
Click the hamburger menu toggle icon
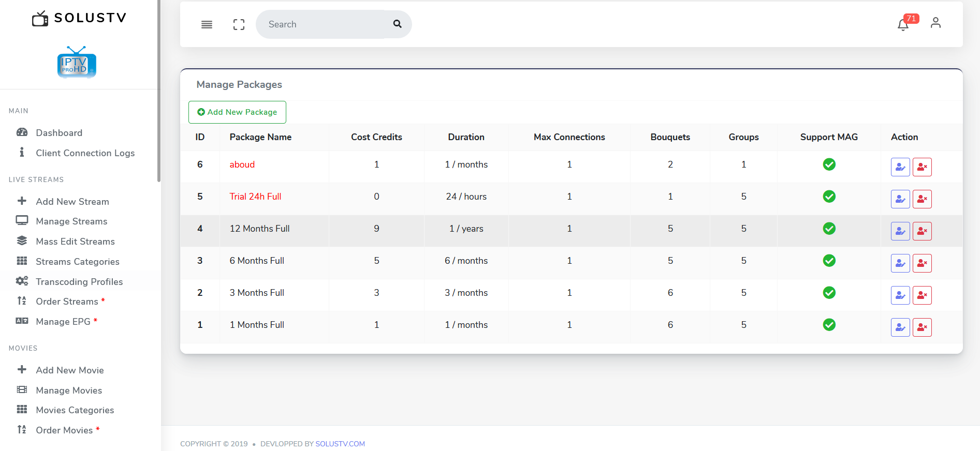point(207,24)
